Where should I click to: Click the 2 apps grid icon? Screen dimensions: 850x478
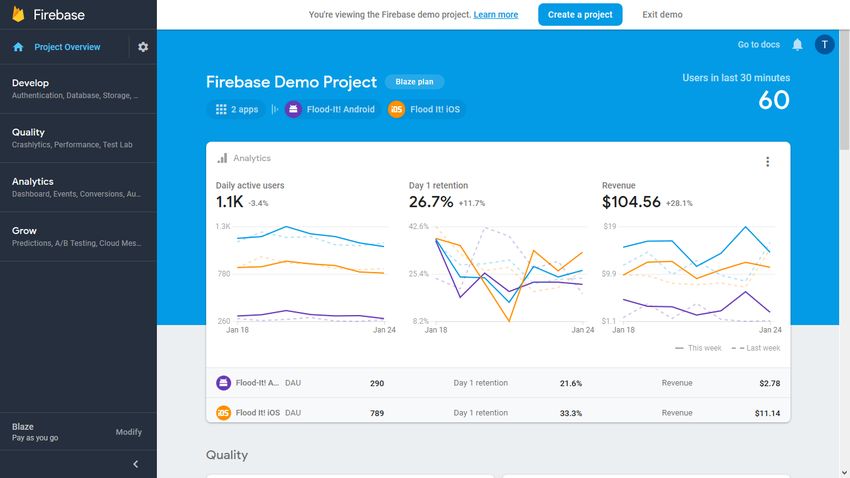pyautogui.click(x=221, y=109)
